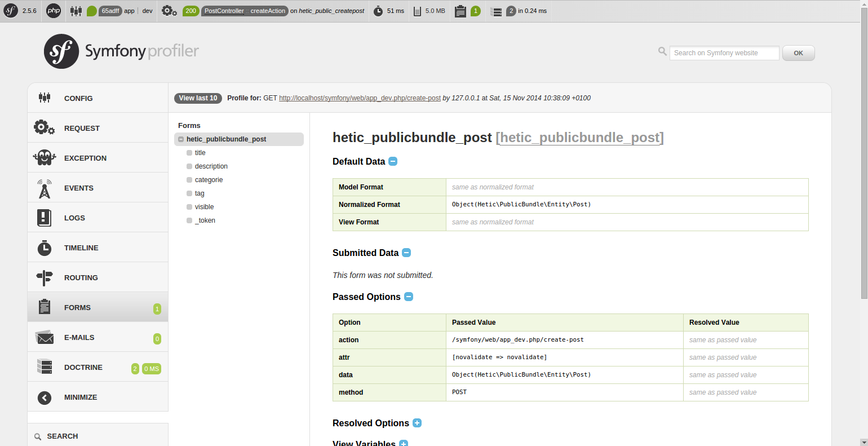
Task: Click the E-mails count badge showing 0
Action: (157, 339)
